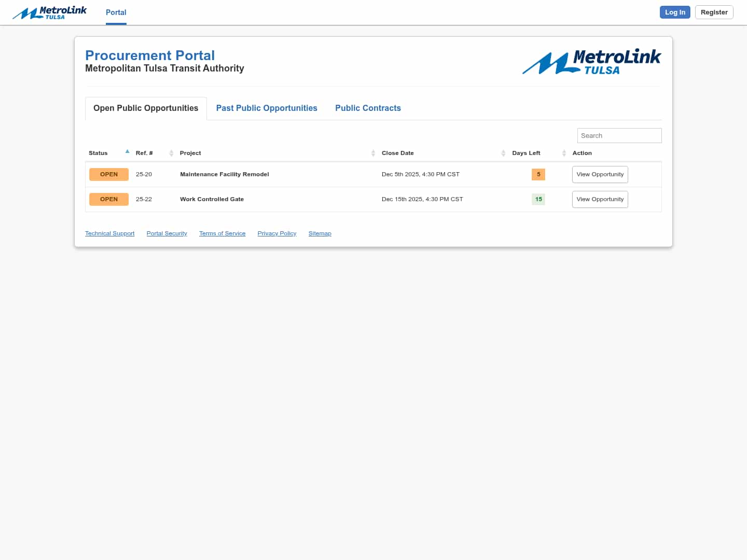This screenshot has width=747, height=560.
Task: Click the large MetroLink Tulsa banner logo
Action: [x=591, y=62]
